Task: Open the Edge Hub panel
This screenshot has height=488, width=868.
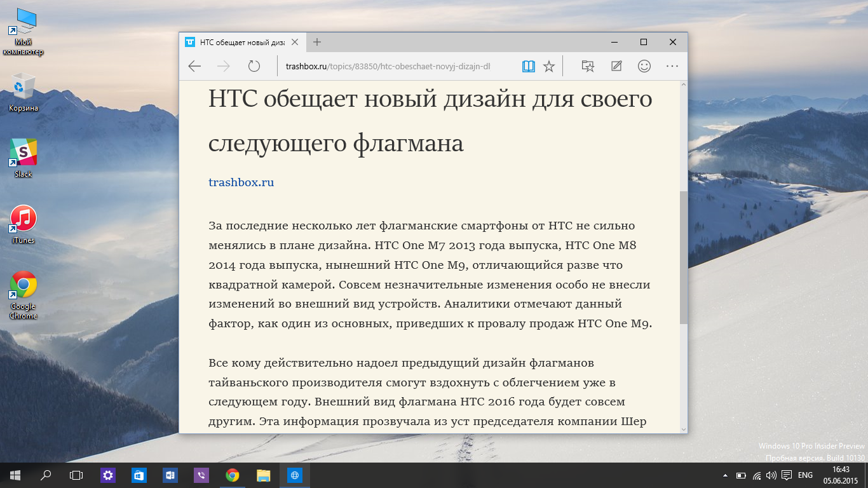Action: click(588, 66)
